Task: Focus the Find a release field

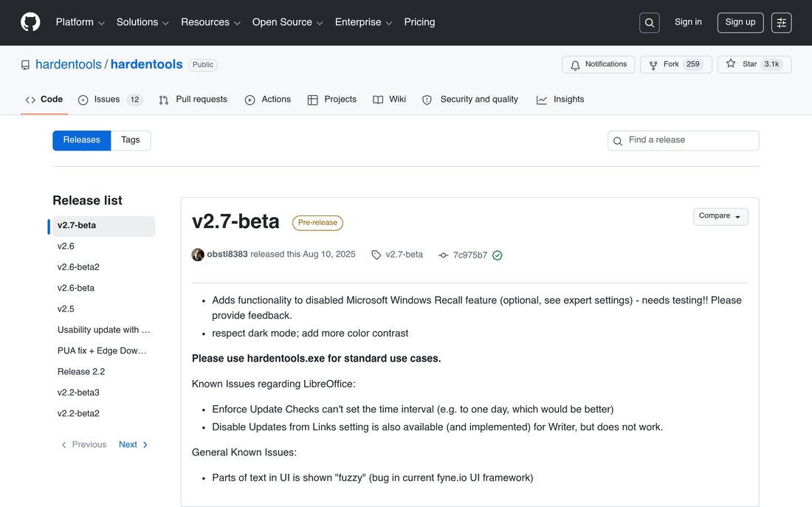Action: tap(683, 140)
